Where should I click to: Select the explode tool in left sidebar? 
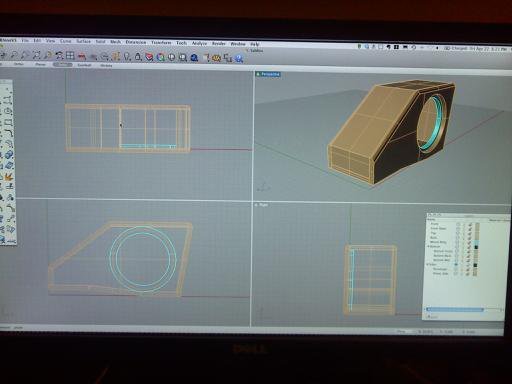tap(8, 177)
